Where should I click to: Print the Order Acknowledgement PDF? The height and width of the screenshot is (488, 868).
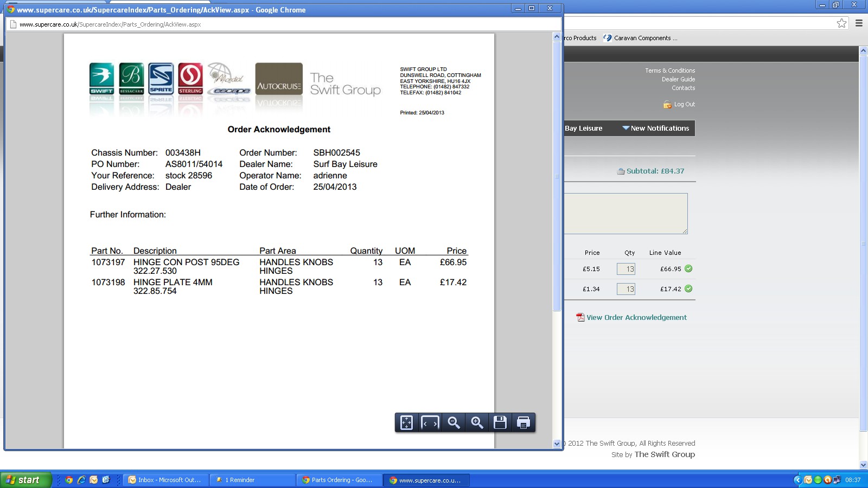coord(524,422)
